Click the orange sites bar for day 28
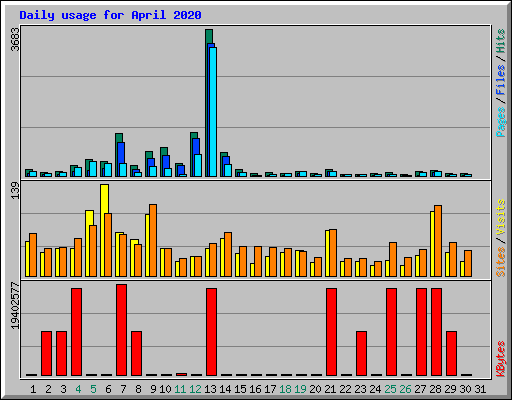Image resolution: width=512 pixels, height=400 pixels. (x=438, y=241)
